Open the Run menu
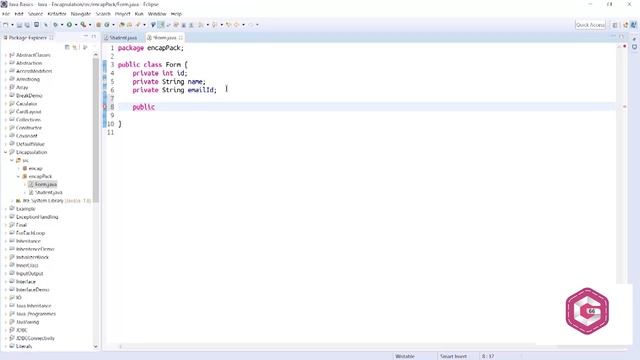640x360 pixels. pos(139,14)
